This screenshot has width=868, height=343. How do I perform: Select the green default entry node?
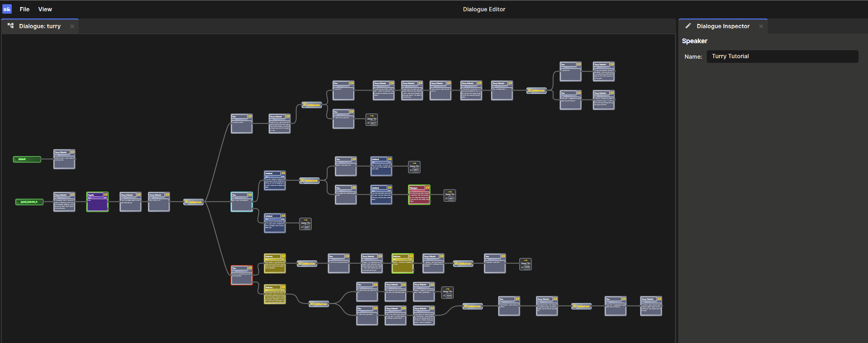pos(27,160)
